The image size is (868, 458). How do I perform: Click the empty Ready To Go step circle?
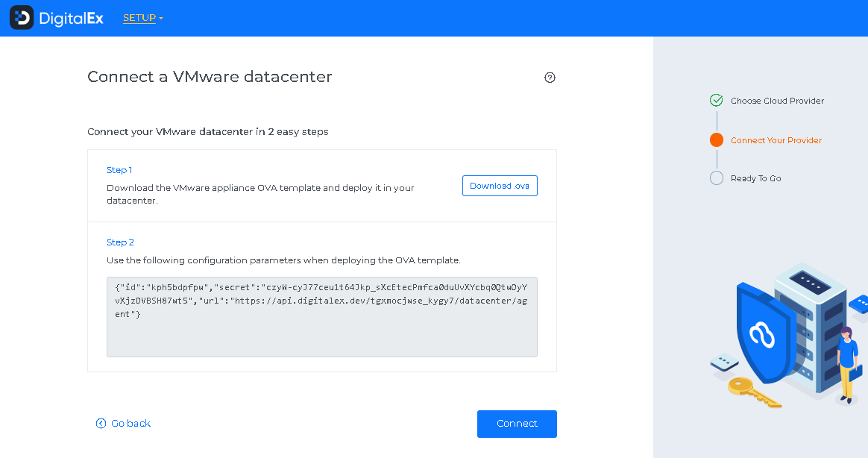click(717, 178)
